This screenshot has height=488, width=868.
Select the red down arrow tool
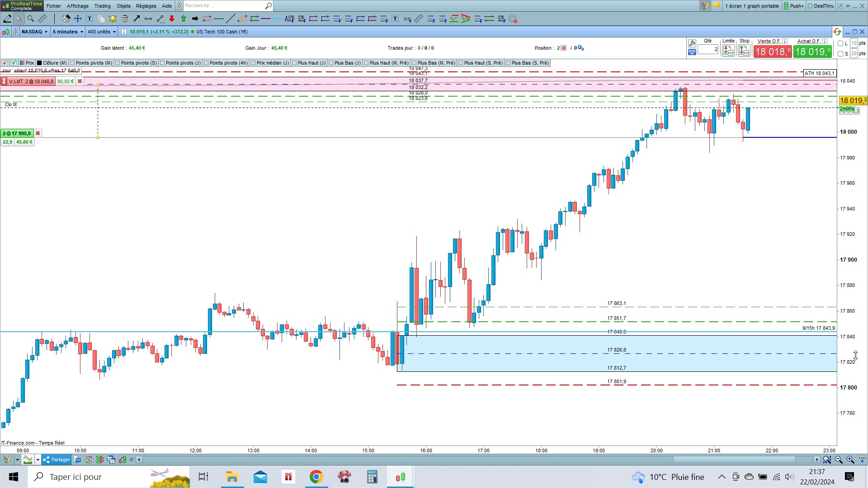pyautogui.click(x=172, y=19)
